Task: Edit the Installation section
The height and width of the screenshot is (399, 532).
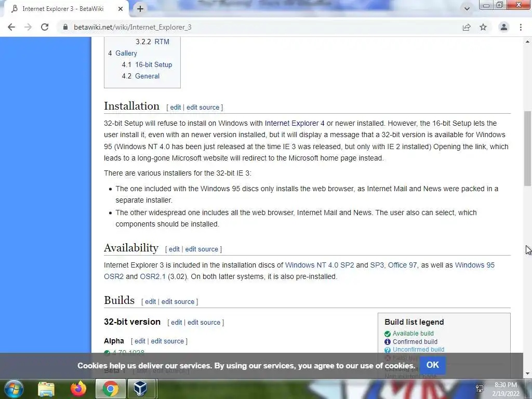Action: point(176,107)
